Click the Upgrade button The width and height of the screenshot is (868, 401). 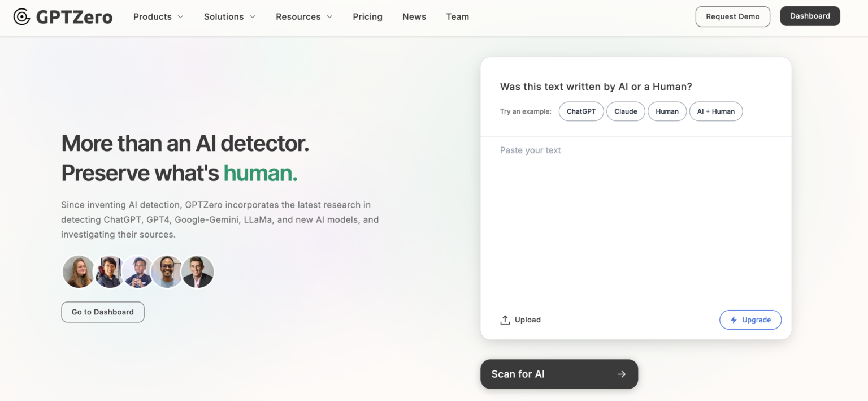(750, 320)
